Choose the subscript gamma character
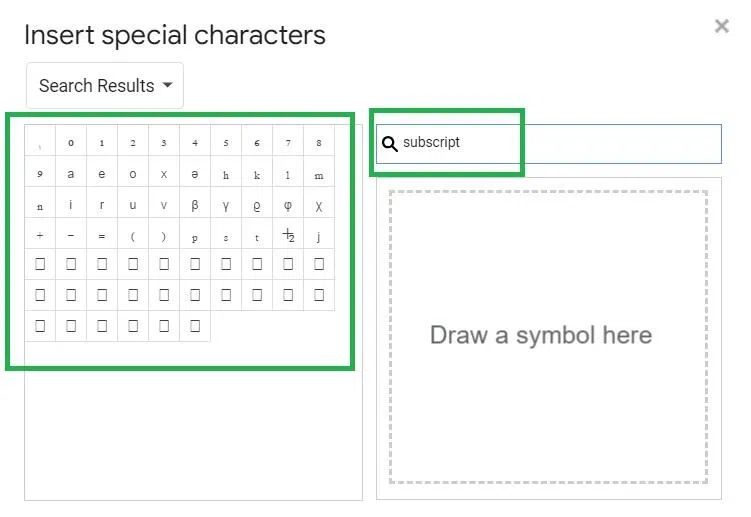The width and height of the screenshot is (751, 517). (226, 205)
